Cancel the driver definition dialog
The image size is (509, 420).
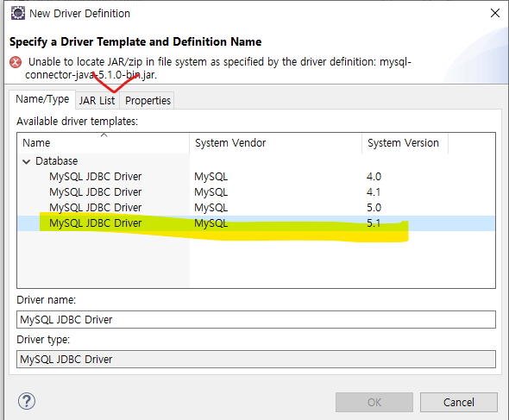click(459, 403)
